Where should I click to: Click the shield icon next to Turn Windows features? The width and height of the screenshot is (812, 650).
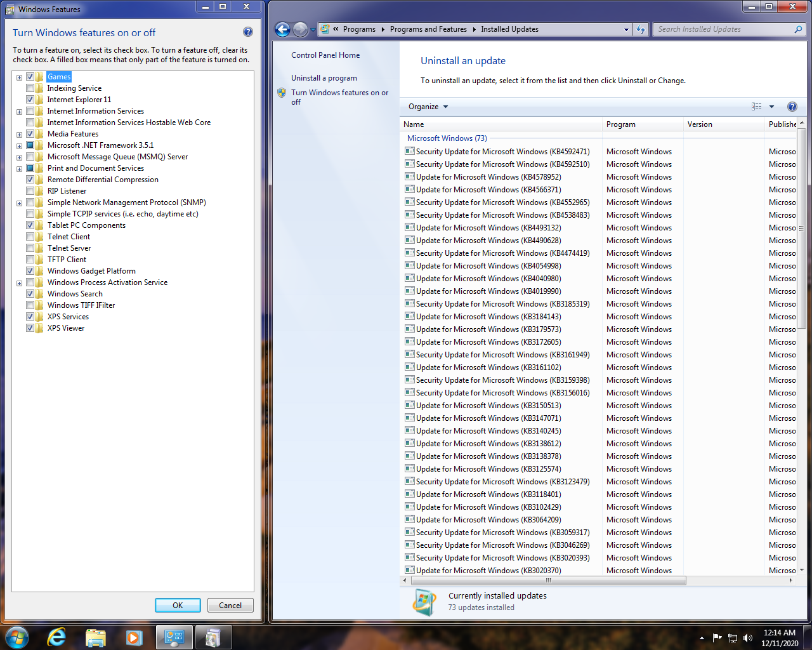pyautogui.click(x=282, y=93)
